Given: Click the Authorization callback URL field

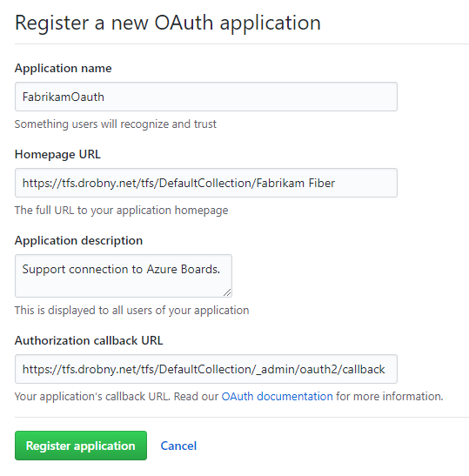Looking at the screenshot, I should 206,369.
